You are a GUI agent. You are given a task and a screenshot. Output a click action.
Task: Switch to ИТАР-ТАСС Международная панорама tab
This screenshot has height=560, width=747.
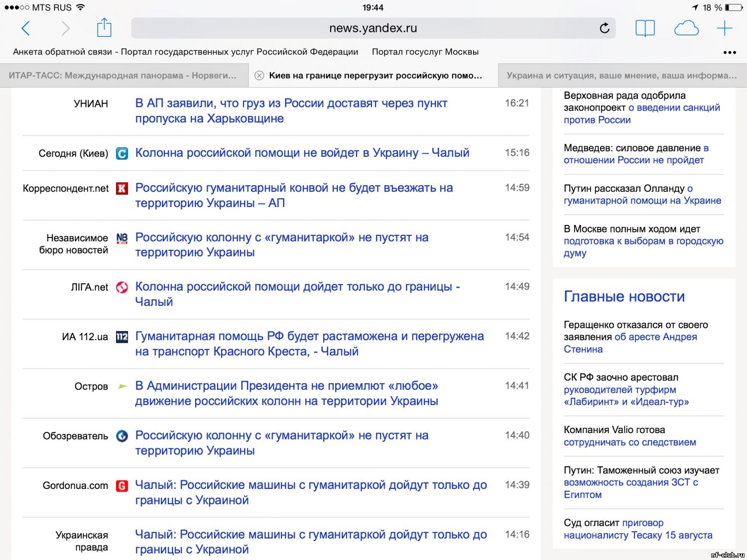point(124,76)
